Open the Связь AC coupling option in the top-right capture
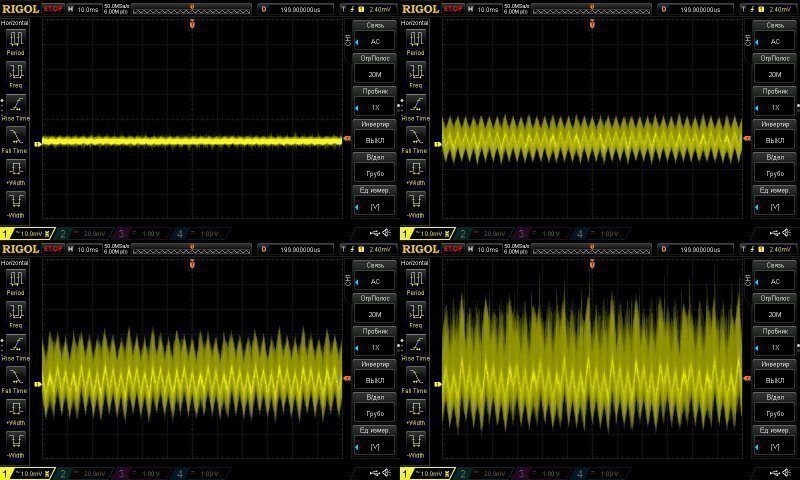 pyautogui.click(x=774, y=35)
